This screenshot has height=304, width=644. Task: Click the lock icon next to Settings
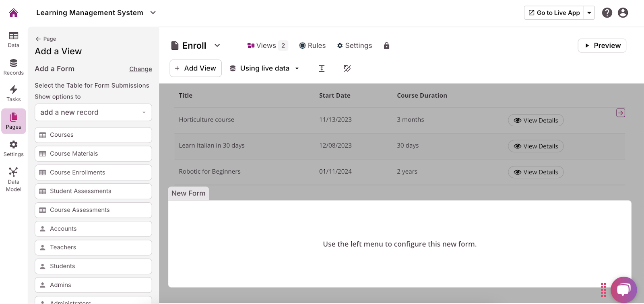[x=386, y=46]
